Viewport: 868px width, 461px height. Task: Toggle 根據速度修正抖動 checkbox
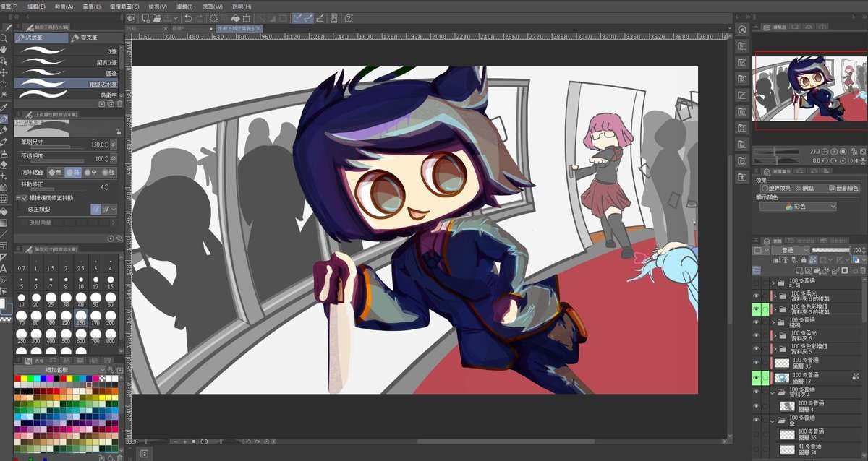pyautogui.click(x=25, y=197)
